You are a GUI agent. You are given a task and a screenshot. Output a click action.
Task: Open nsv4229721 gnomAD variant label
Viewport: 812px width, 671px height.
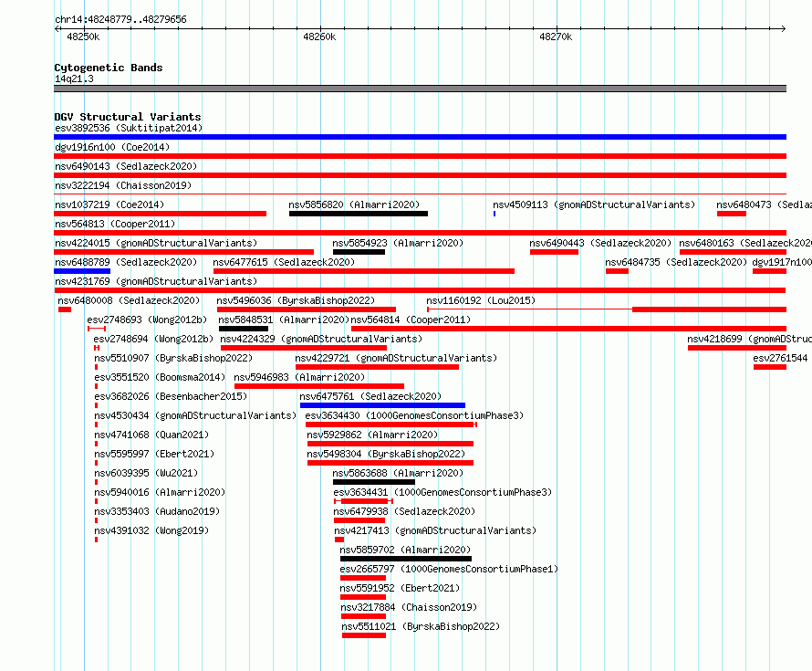[396, 358]
